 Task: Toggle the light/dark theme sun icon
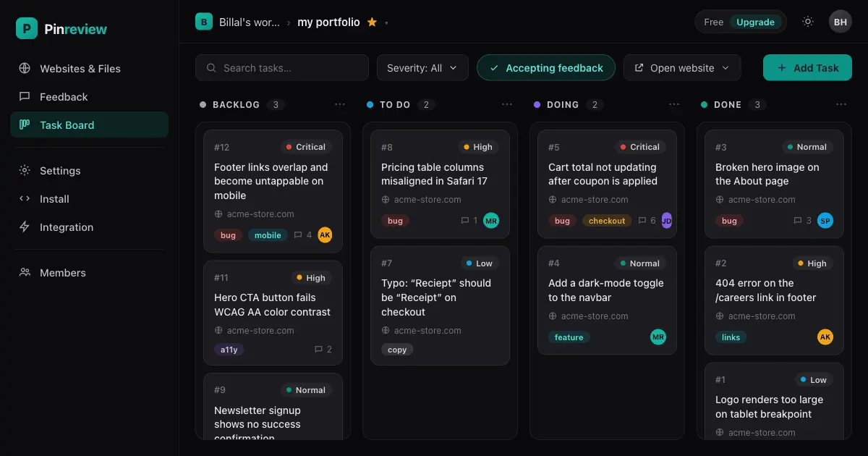tap(808, 22)
